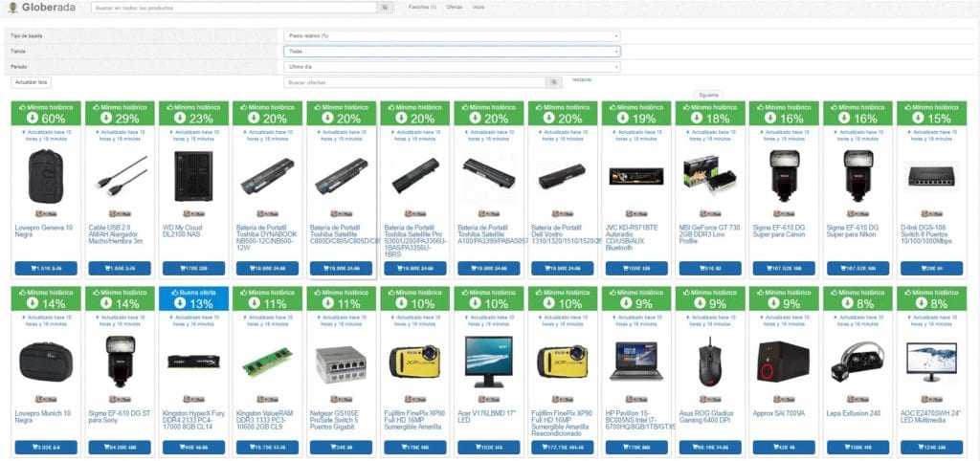Open the Periodo dropdown showing Último día
Image resolution: width=980 pixels, height=461 pixels.
click(x=452, y=67)
